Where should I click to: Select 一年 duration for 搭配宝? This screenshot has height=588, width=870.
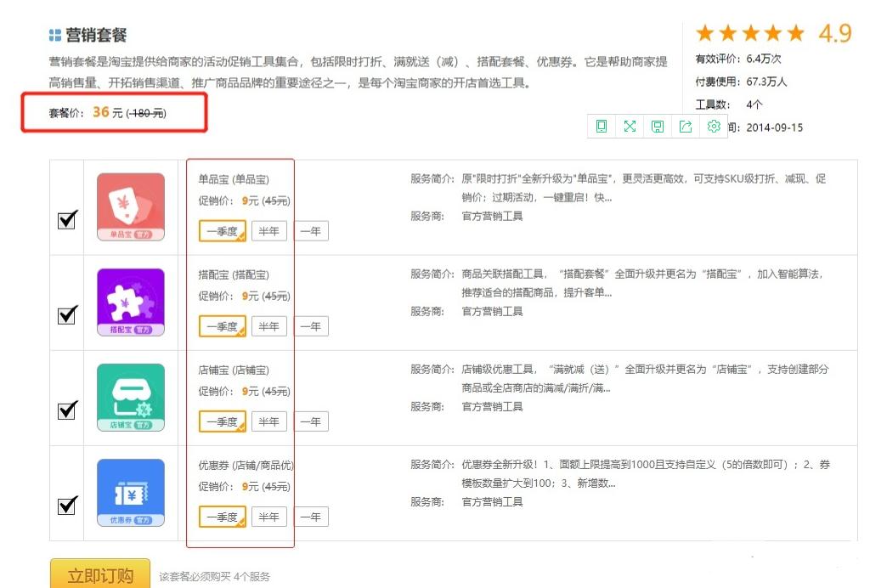314,325
